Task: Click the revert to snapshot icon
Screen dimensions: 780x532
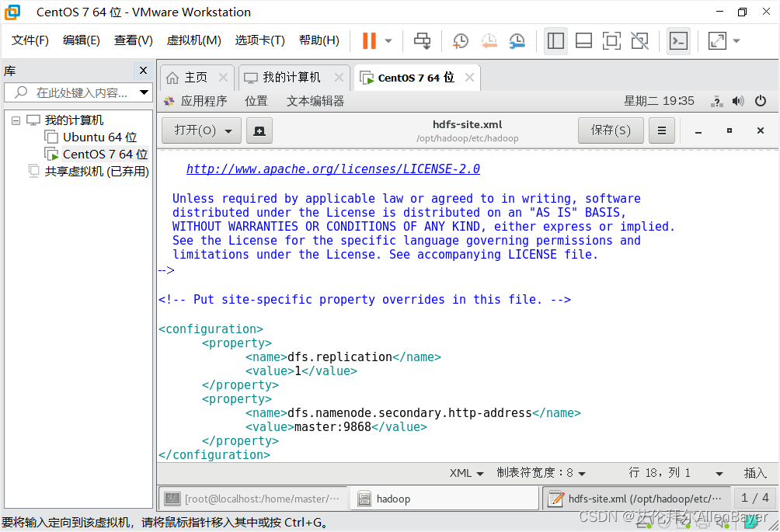Action: [489, 40]
